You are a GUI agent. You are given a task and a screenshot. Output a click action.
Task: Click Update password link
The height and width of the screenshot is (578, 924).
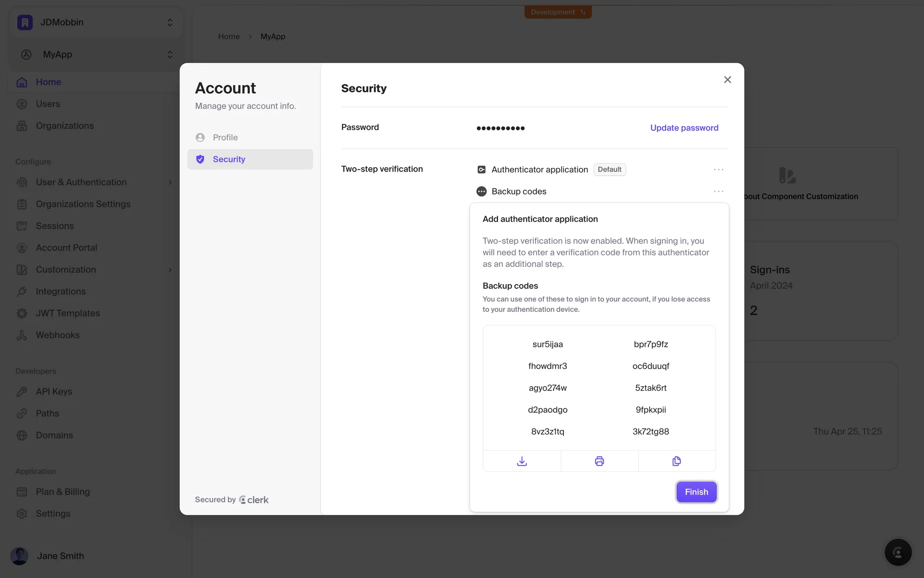(x=684, y=128)
